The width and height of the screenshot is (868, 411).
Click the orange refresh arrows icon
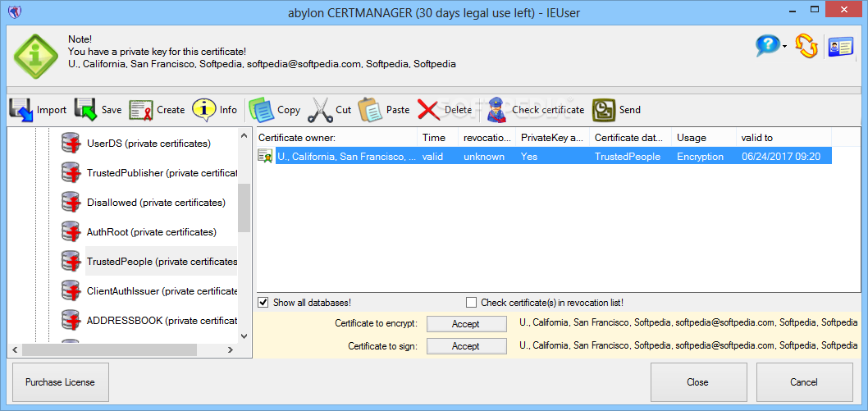click(x=806, y=46)
